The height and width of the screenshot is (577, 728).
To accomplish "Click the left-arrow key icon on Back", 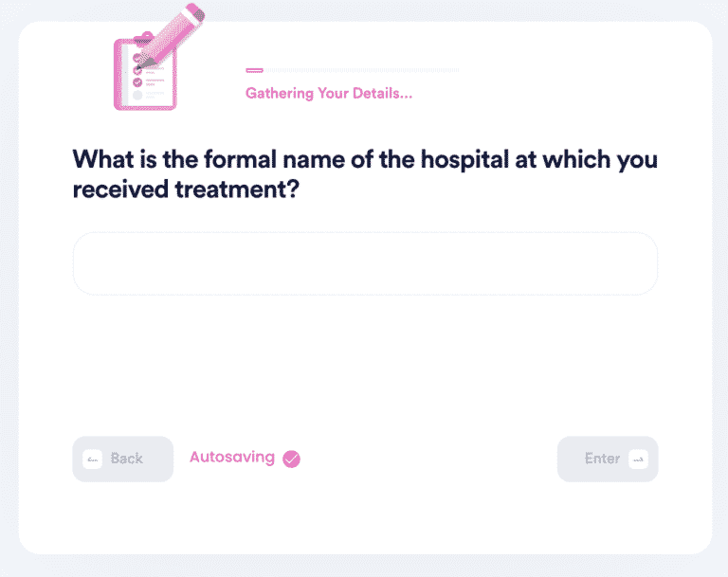I will pos(92,459).
